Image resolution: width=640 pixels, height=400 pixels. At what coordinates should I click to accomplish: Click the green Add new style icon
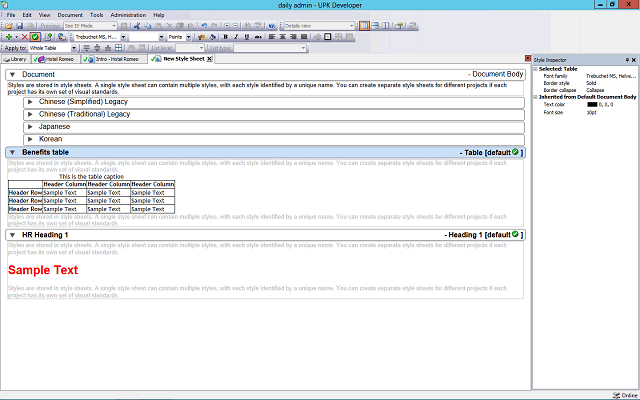[x=9, y=37]
